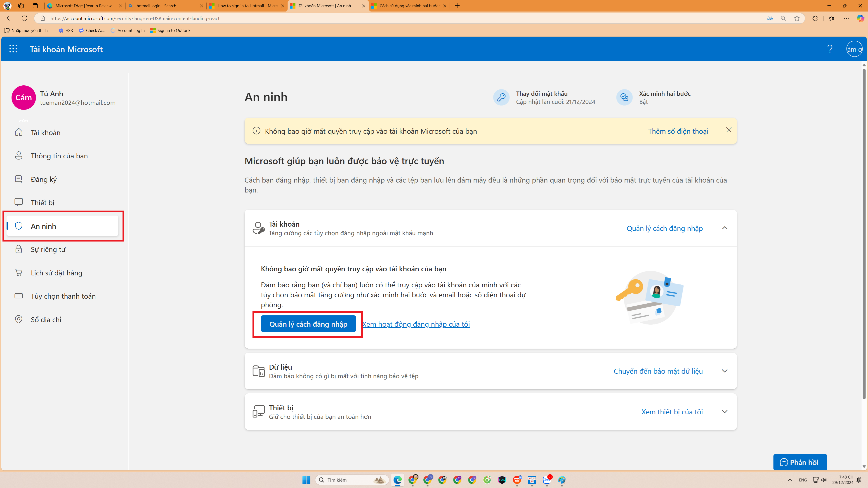Click the Thay đổi mật khẩu text
Screen dimensions: 868x488
pos(542,94)
